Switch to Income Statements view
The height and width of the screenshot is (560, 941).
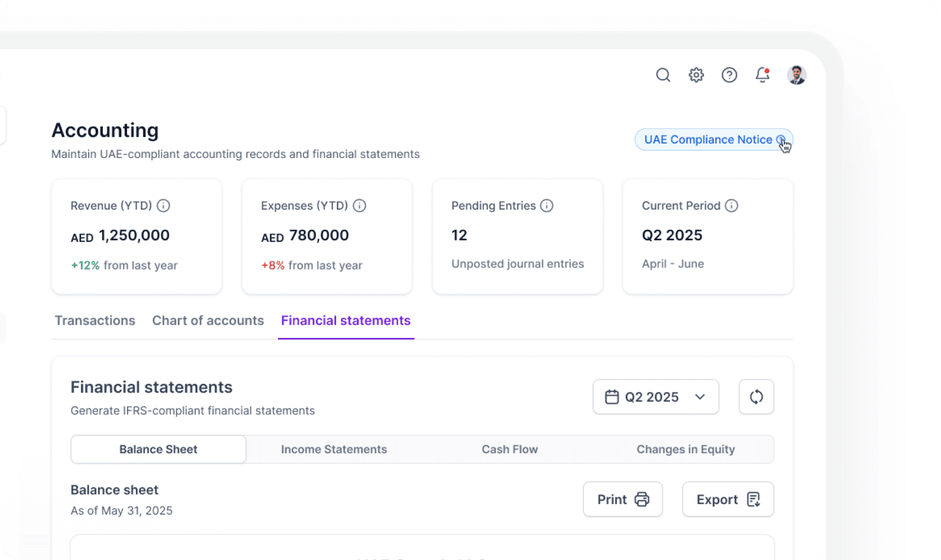334,450
